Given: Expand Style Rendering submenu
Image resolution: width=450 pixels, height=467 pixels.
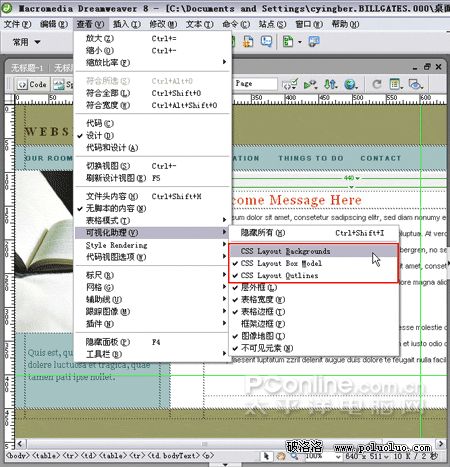Looking at the screenshot, I should (x=152, y=245).
